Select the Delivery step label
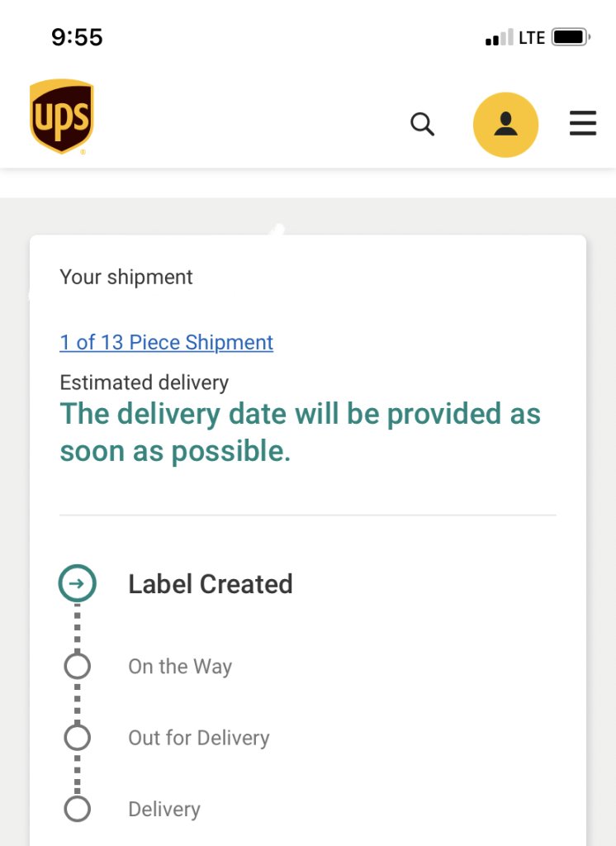Viewport: 616px width, 846px height. click(163, 810)
